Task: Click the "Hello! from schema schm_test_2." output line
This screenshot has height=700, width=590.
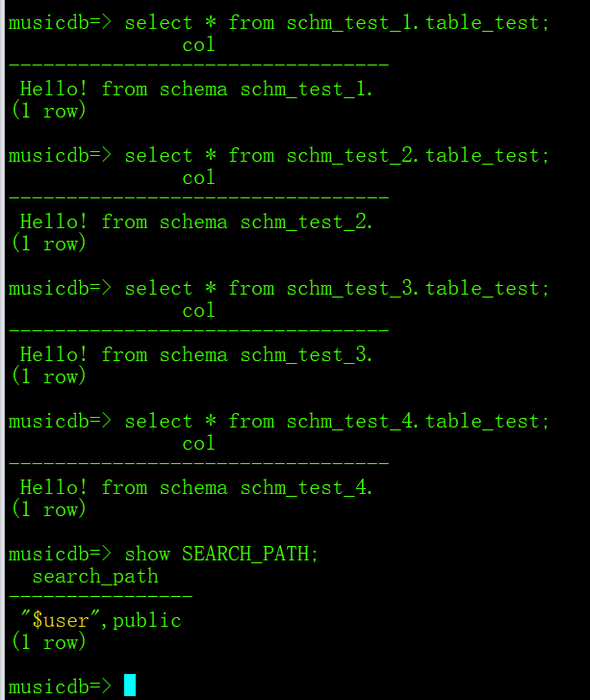Action: tap(196, 222)
